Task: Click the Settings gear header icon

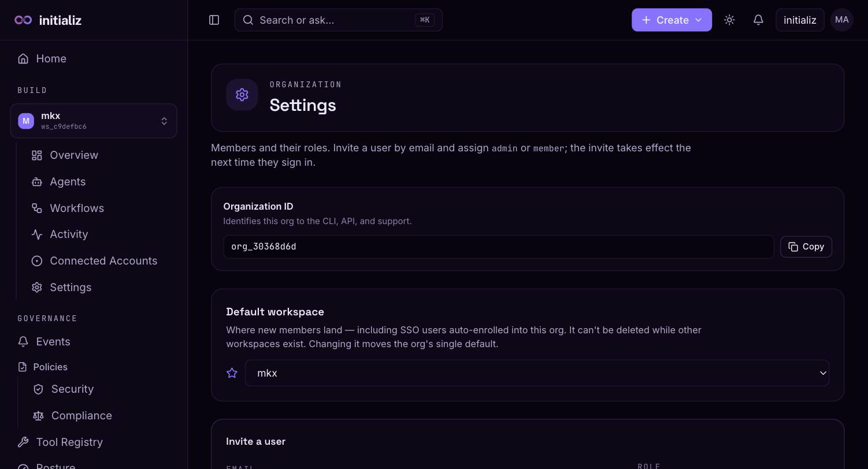Action: tap(242, 95)
